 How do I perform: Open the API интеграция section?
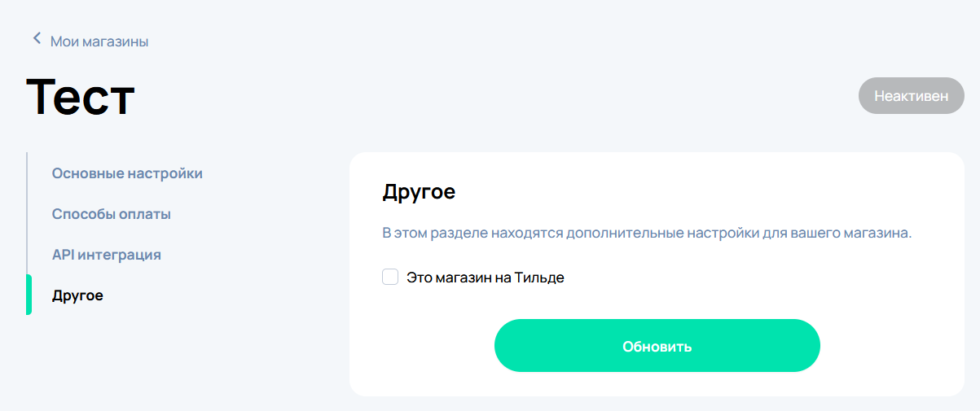click(106, 255)
